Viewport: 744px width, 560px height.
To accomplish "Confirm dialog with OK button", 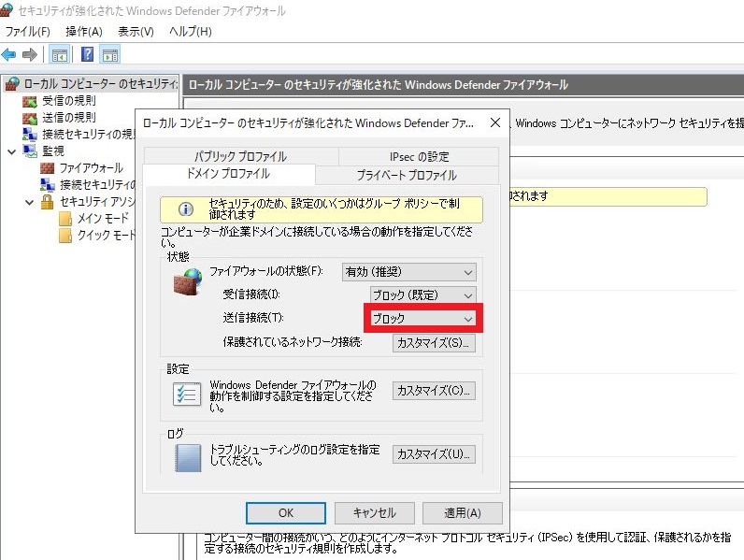I will [x=286, y=513].
